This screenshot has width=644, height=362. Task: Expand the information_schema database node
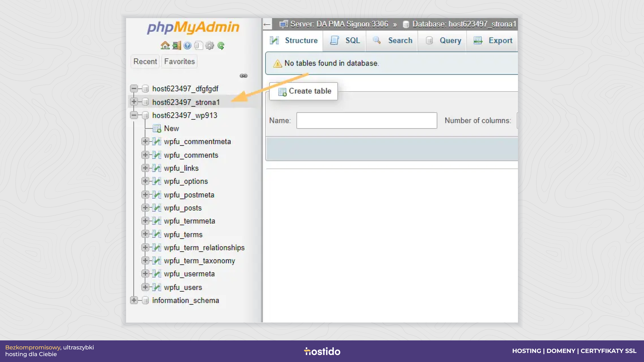[x=134, y=300]
